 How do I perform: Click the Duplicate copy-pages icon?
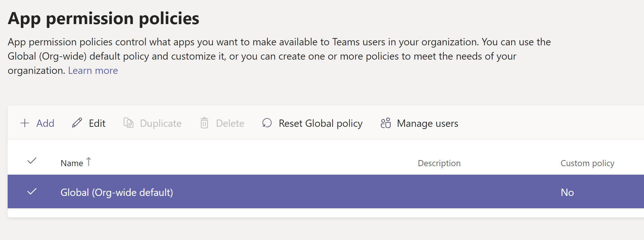(x=128, y=123)
